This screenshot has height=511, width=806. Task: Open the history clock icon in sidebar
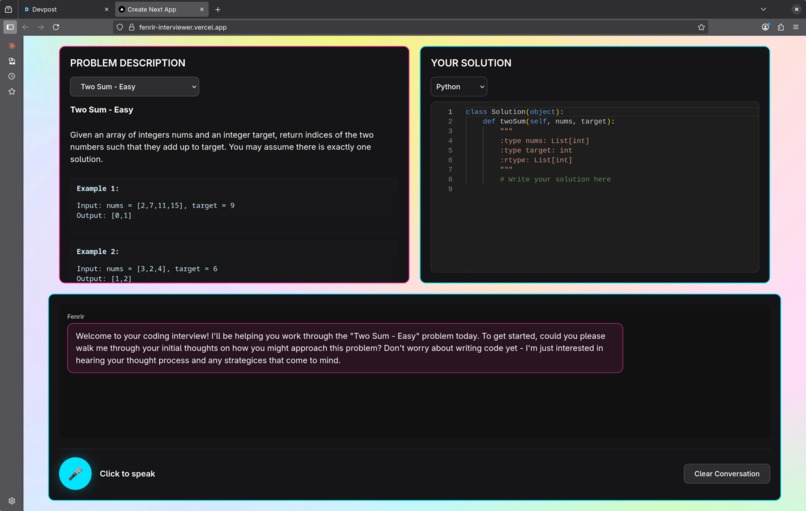coord(11,76)
